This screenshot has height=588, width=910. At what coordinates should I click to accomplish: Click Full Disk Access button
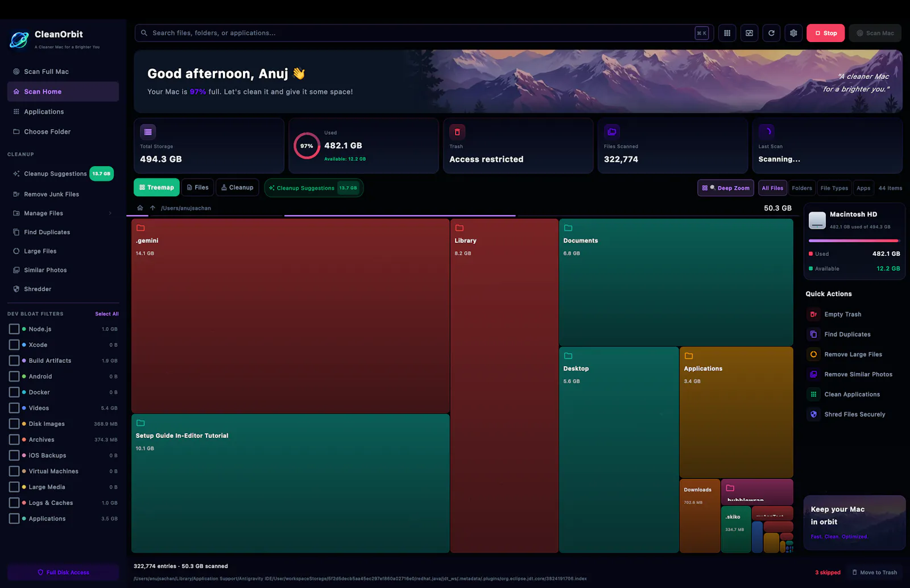(x=63, y=573)
